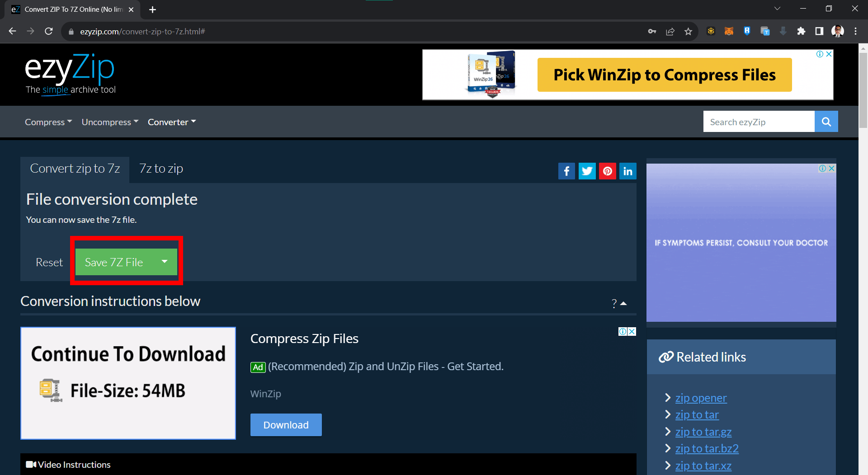Switch to the 7z to zip tab
This screenshot has width=868, height=475.
point(160,168)
